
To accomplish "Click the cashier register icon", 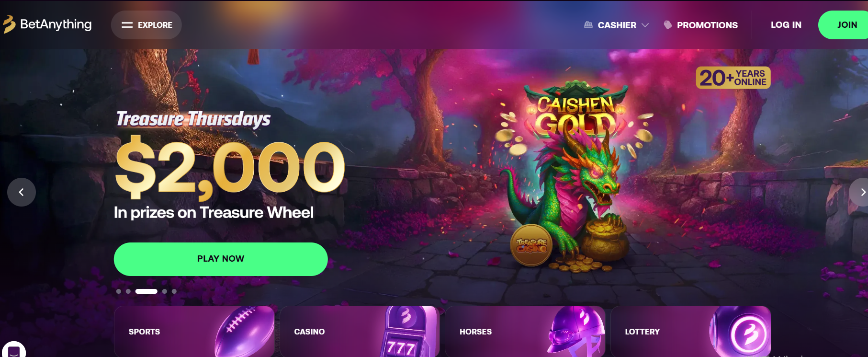I will click(588, 25).
